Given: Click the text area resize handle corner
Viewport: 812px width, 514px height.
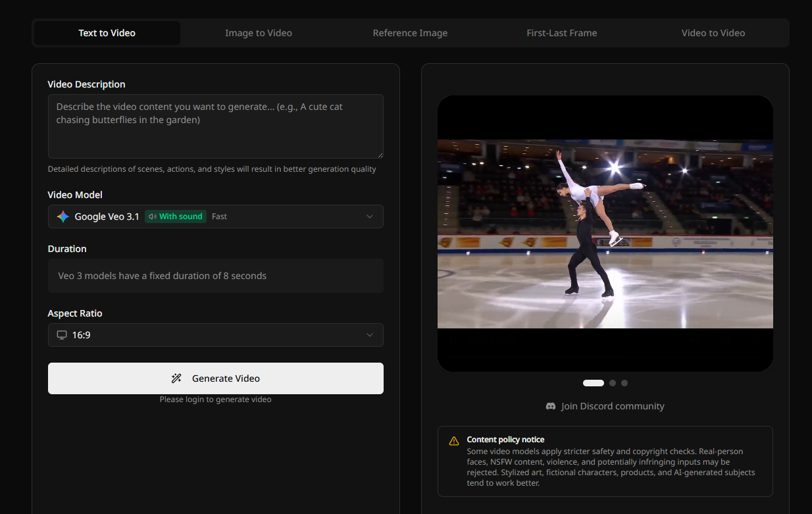Looking at the screenshot, I should point(380,155).
